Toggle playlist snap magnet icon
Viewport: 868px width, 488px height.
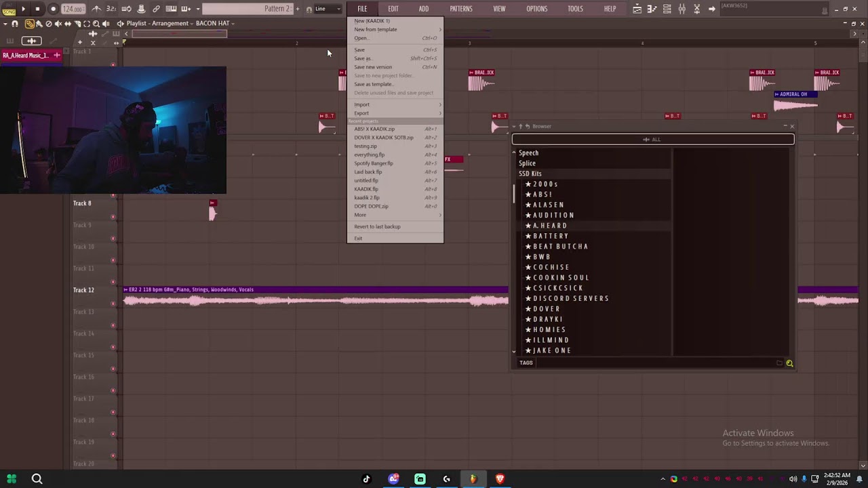pyautogui.click(x=15, y=24)
